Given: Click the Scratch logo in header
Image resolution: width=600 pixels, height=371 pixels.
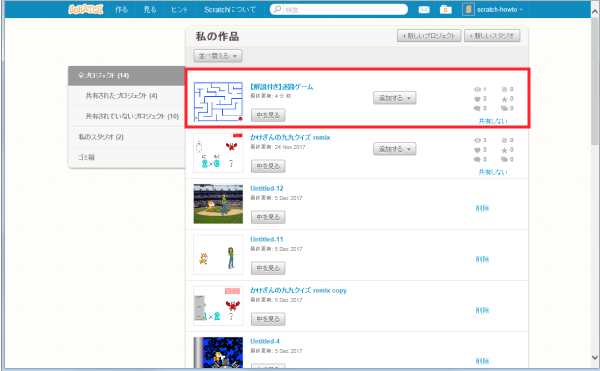Looking at the screenshot, I should (86, 9).
